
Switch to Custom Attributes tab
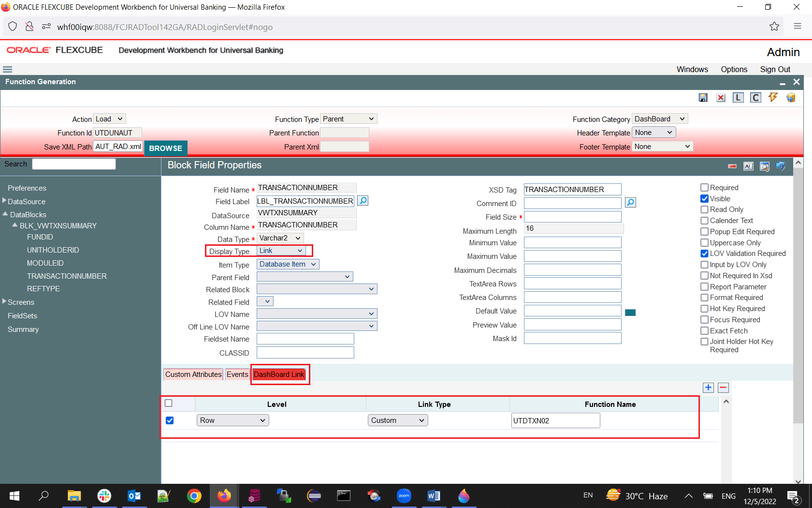[x=193, y=374]
